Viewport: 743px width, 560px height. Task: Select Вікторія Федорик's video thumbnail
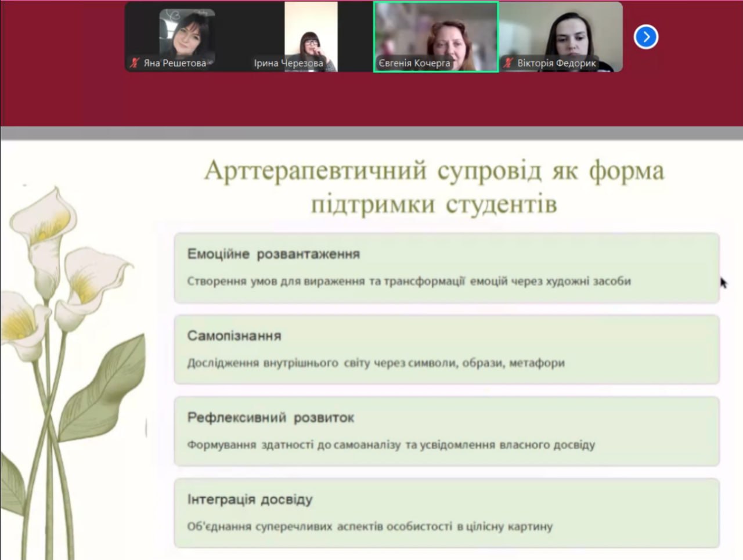[561, 37]
